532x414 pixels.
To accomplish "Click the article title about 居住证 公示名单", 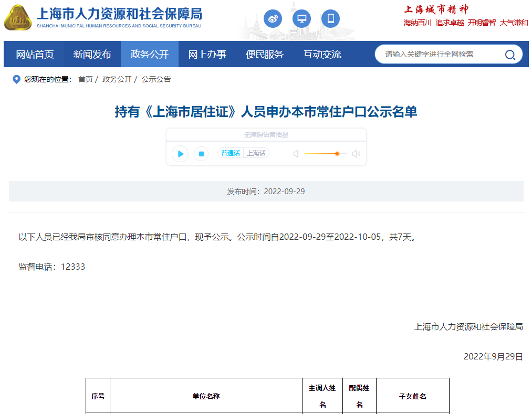I will [x=266, y=112].
